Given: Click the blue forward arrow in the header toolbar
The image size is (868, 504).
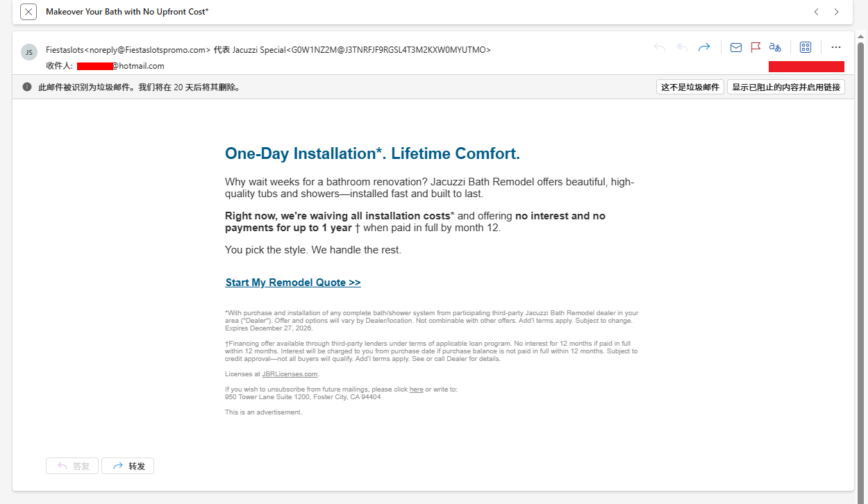Looking at the screenshot, I should [704, 47].
